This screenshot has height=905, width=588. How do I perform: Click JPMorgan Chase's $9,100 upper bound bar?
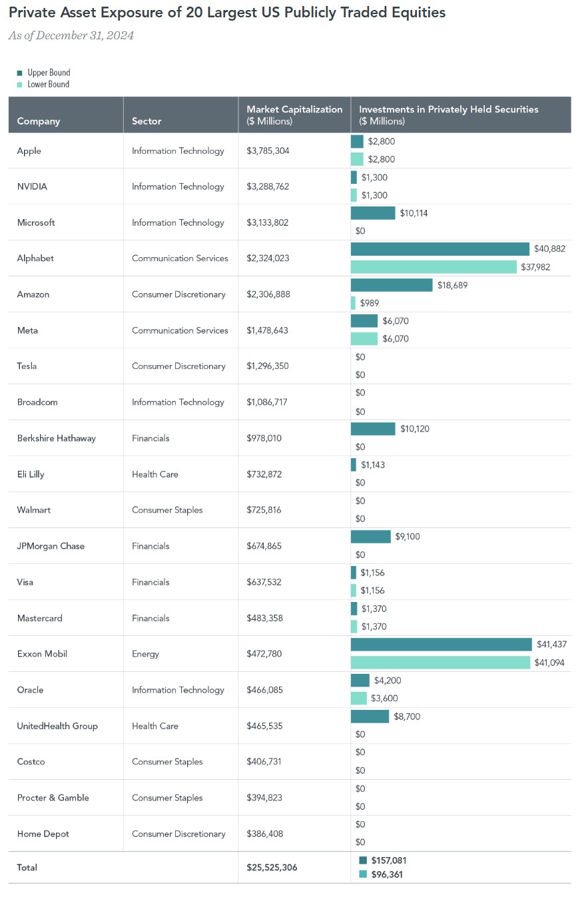371,537
